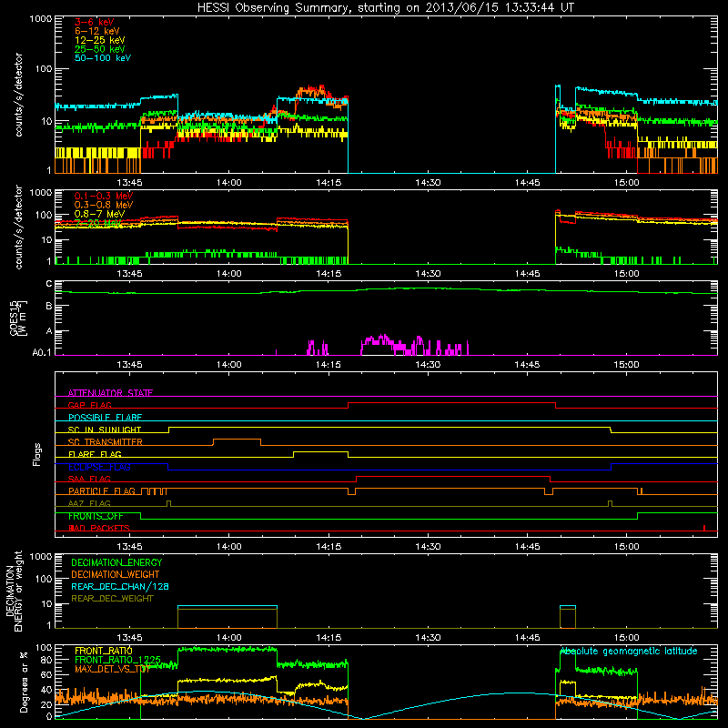Select the "SC_TRANSMITTER" flag label

click(106, 442)
